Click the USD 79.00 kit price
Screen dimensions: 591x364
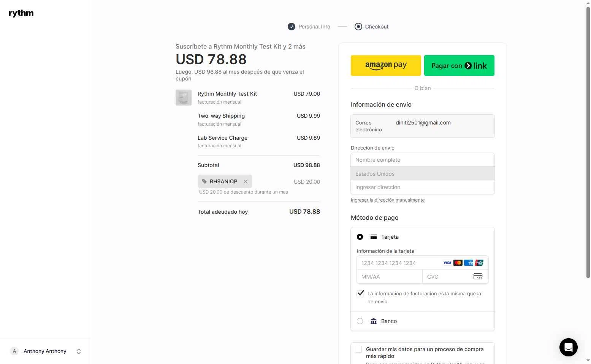pos(307,94)
